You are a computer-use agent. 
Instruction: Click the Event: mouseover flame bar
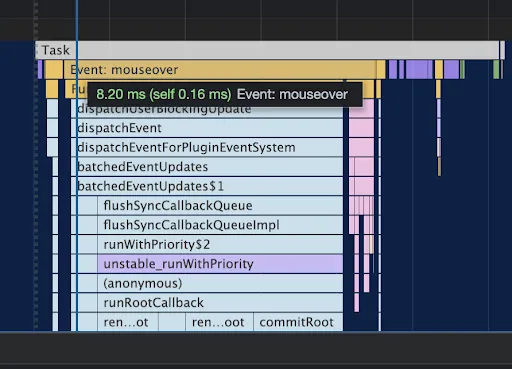pyautogui.click(x=220, y=70)
